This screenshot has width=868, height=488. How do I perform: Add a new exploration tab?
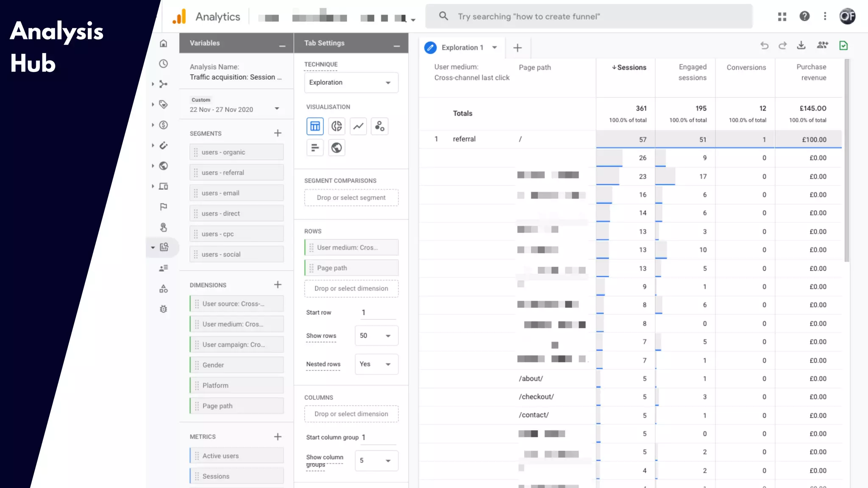[x=517, y=48]
